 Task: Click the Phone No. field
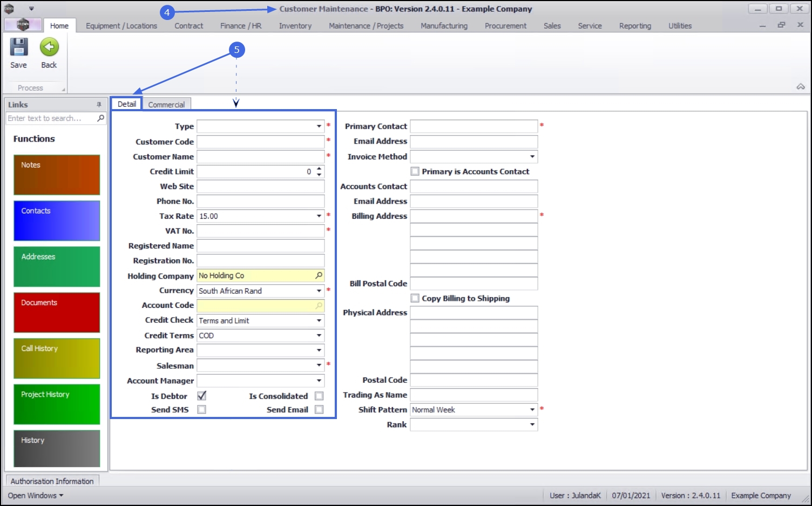pos(261,201)
